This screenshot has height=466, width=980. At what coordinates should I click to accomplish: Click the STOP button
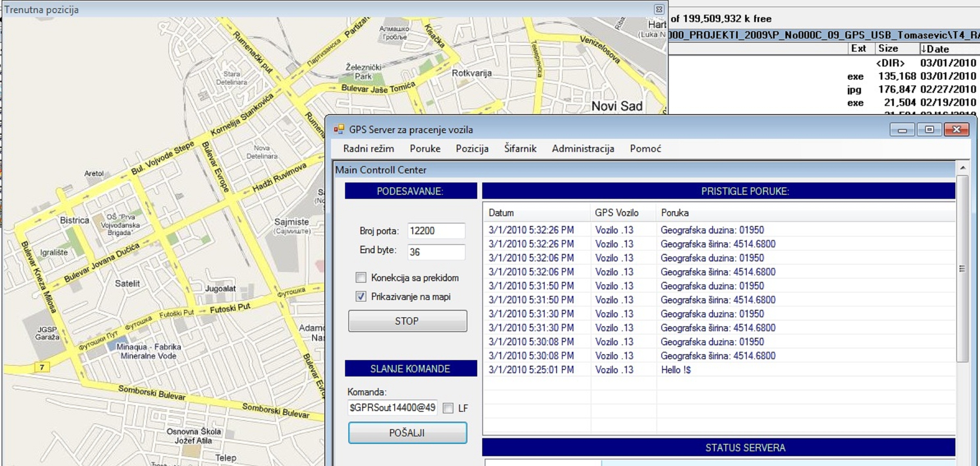pyautogui.click(x=408, y=321)
